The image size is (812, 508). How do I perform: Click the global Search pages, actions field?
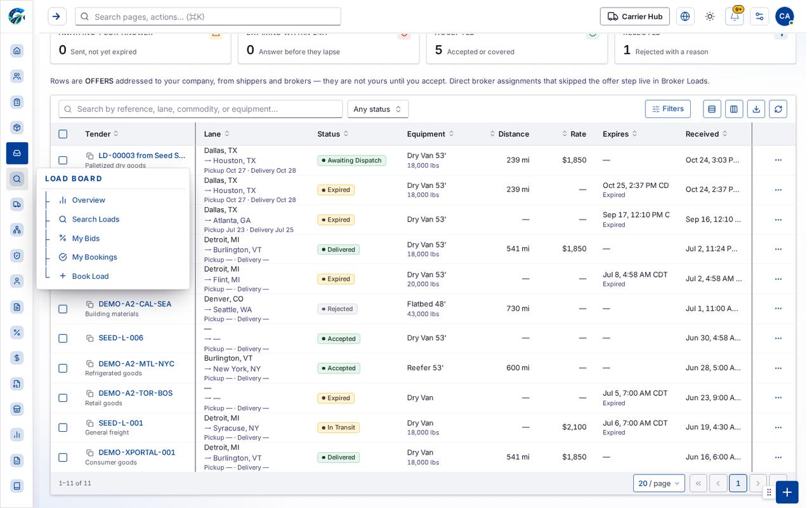(x=208, y=17)
